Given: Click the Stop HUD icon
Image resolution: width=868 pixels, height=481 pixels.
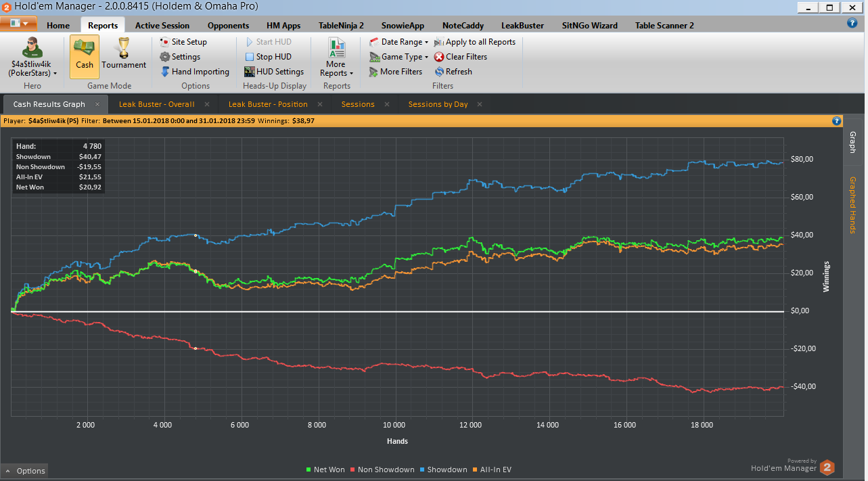Looking at the screenshot, I should [250, 57].
